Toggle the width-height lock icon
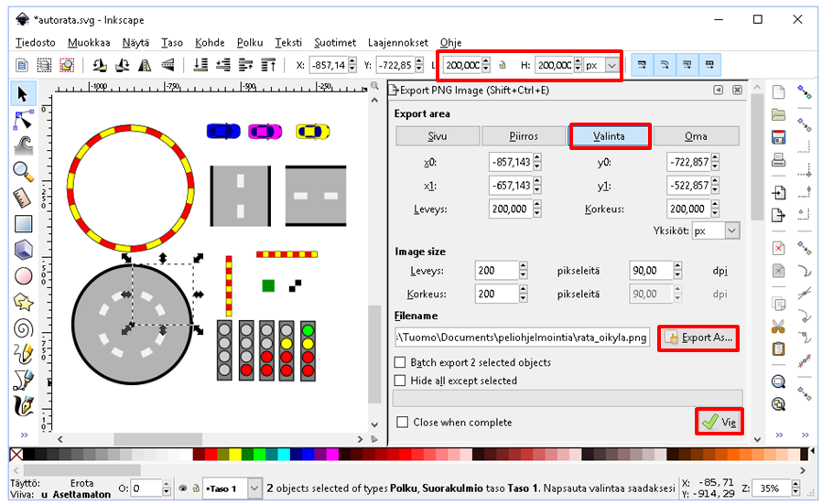This screenshot has width=822, height=504. 501,65
